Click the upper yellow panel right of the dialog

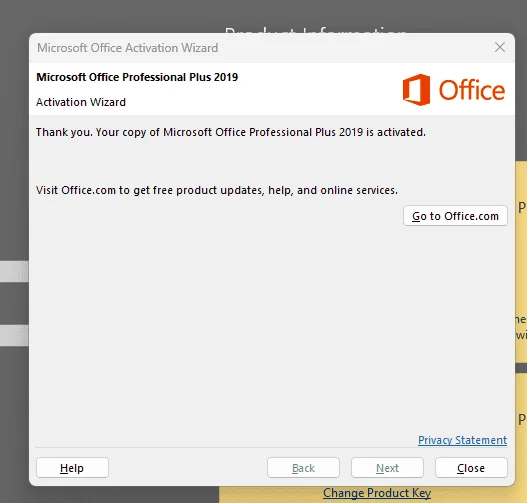(x=521, y=262)
